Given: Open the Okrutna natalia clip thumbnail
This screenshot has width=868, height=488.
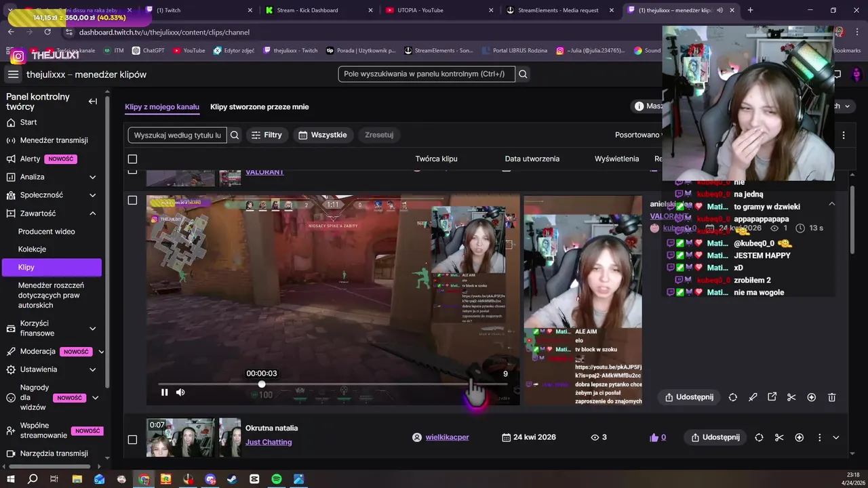Looking at the screenshot, I should (x=180, y=437).
